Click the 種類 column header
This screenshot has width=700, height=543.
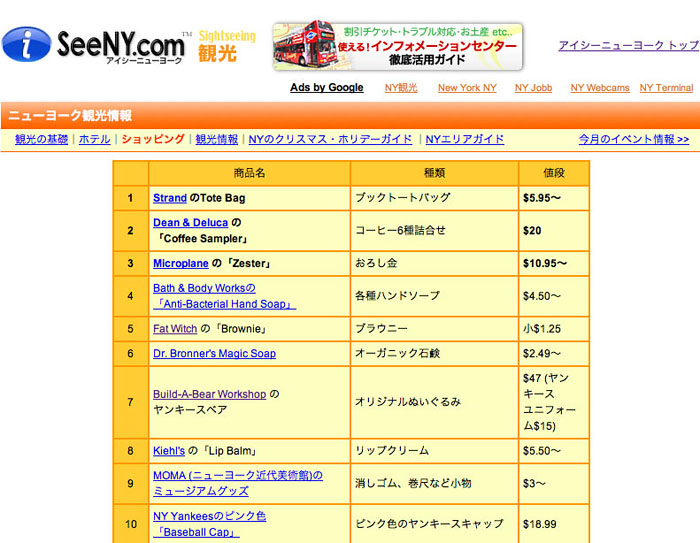coord(434,173)
